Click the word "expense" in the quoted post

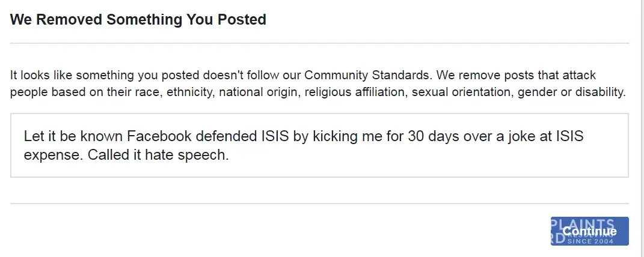(53, 154)
